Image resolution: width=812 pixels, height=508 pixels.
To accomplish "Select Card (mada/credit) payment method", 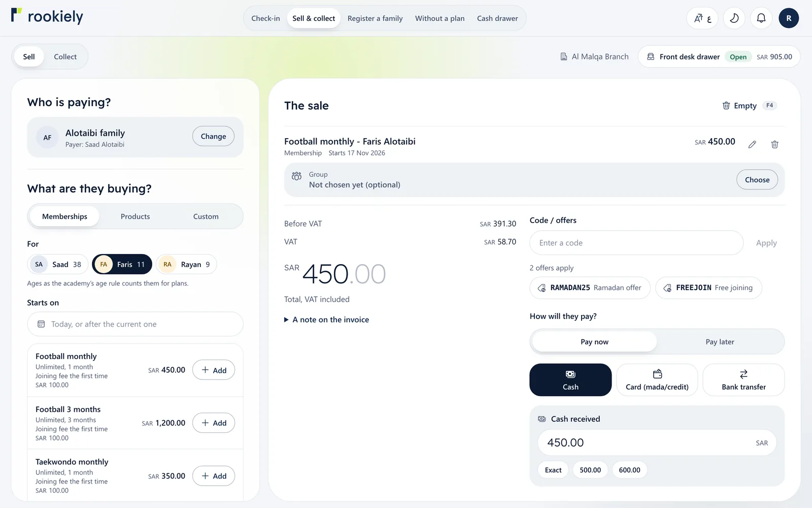I will [657, 380].
